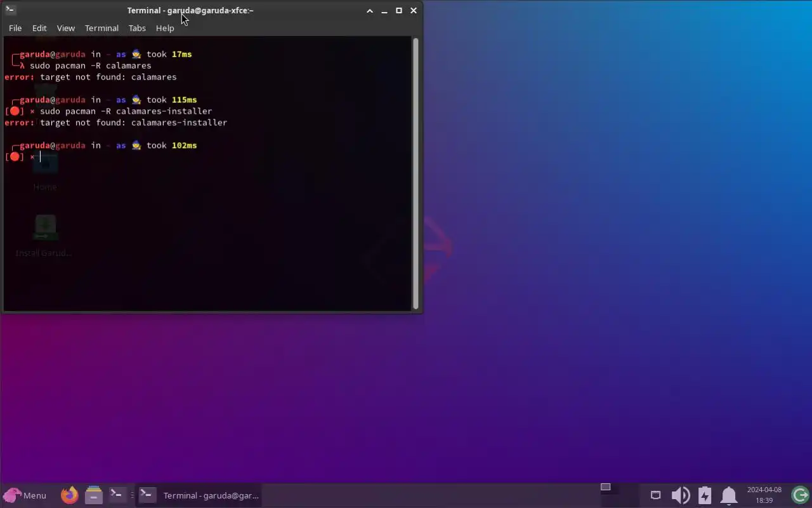Screen dimensions: 812x508
Task: Click the 'took 17ms' timing text
Action: [169, 54]
